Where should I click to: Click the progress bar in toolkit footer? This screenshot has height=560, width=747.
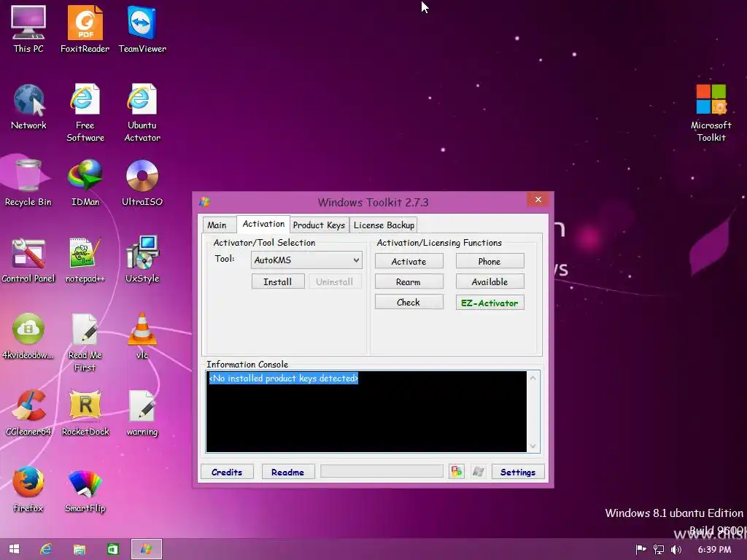[x=382, y=472]
